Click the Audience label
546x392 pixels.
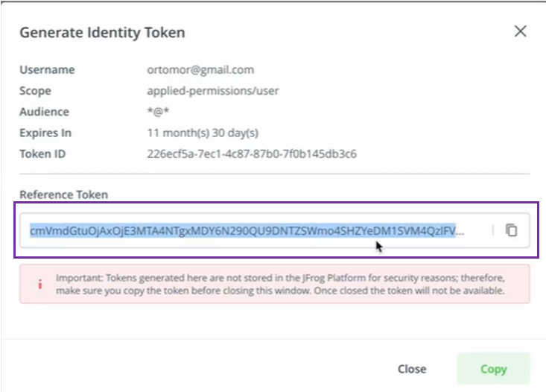click(x=44, y=112)
